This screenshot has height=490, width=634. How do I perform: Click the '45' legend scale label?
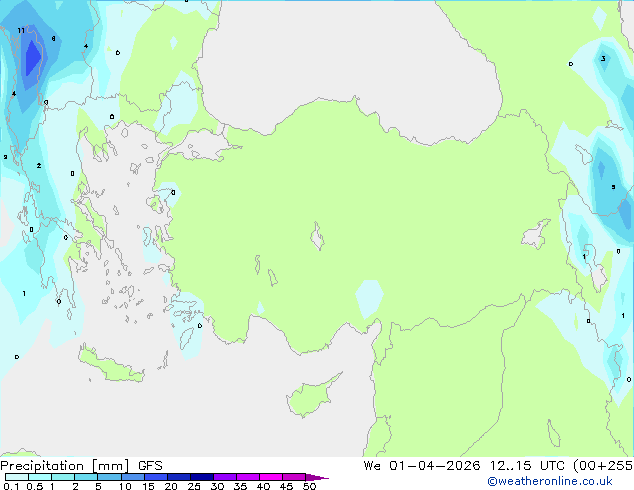tap(286, 486)
